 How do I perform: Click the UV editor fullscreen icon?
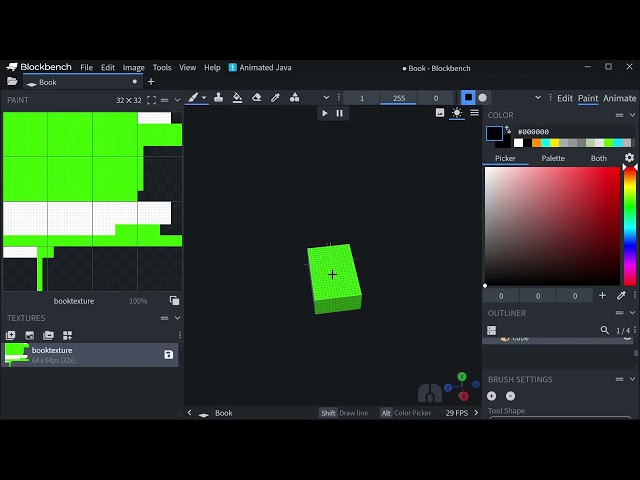coord(151,100)
